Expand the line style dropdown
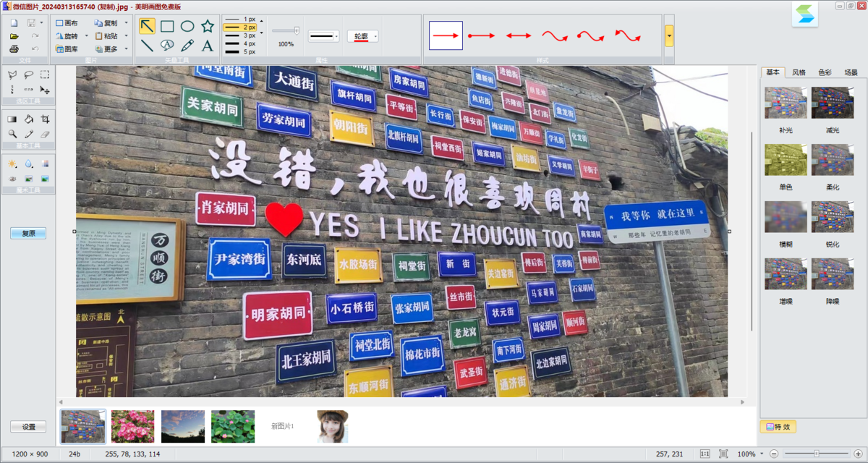Viewport: 868px width, 463px height. click(323, 36)
